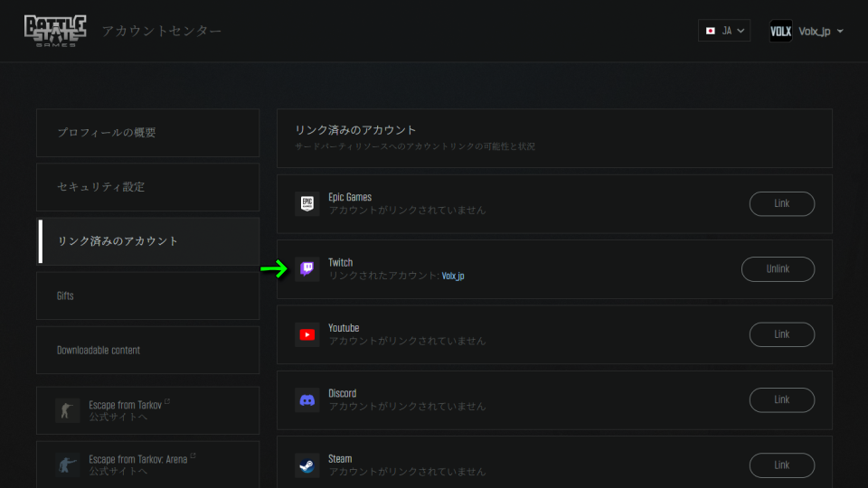
Task: Unlink the Twitch account
Action: click(x=778, y=269)
